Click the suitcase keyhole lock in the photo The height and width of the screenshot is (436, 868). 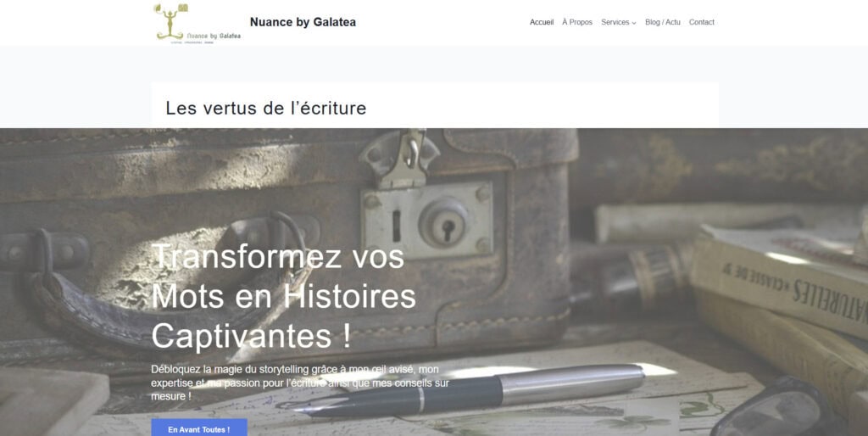coord(444,221)
